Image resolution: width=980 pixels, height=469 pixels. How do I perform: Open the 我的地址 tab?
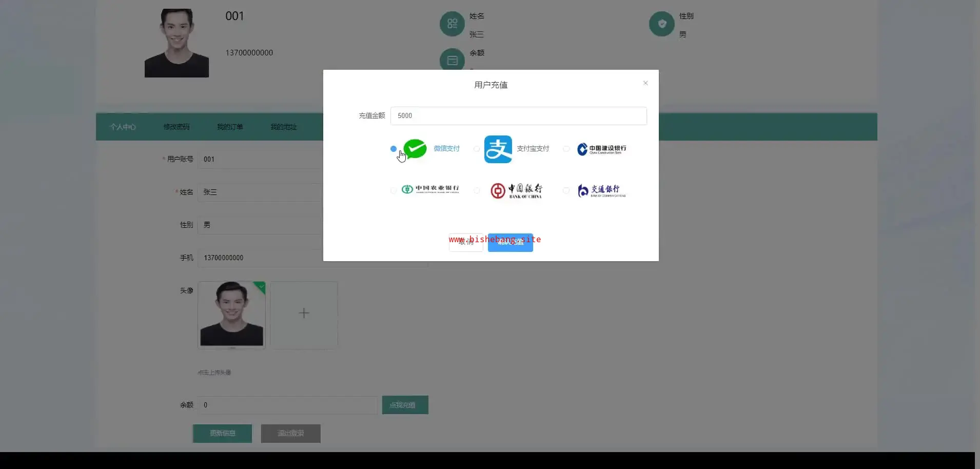[x=284, y=127]
